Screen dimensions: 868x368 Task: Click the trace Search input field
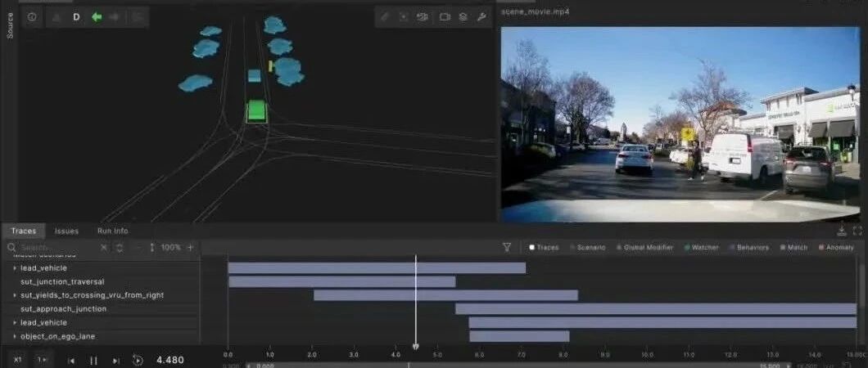56,248
